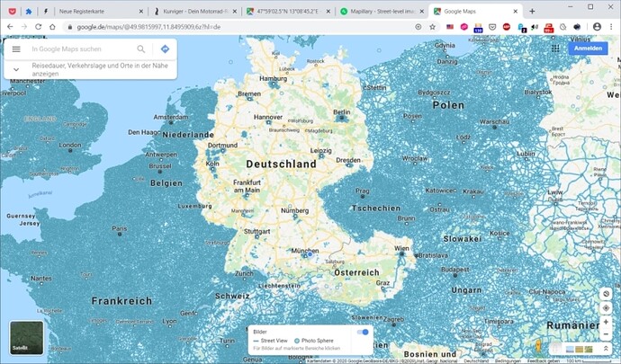Viewport: 621px width, 364px height.
Task: Click the Hamburg city label
Action: coord(274,79)
